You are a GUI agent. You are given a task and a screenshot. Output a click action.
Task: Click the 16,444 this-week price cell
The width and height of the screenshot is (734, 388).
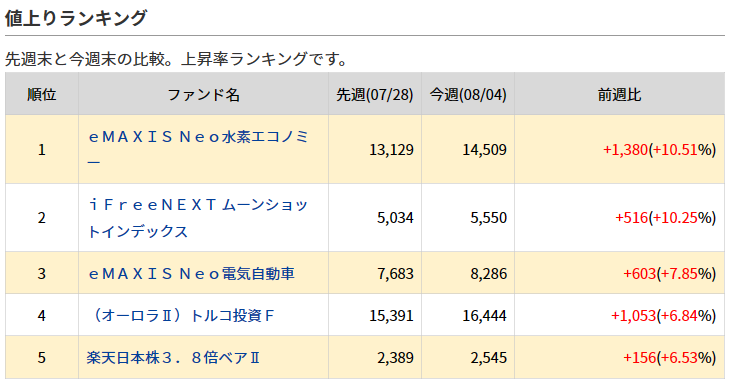(468, 315)
